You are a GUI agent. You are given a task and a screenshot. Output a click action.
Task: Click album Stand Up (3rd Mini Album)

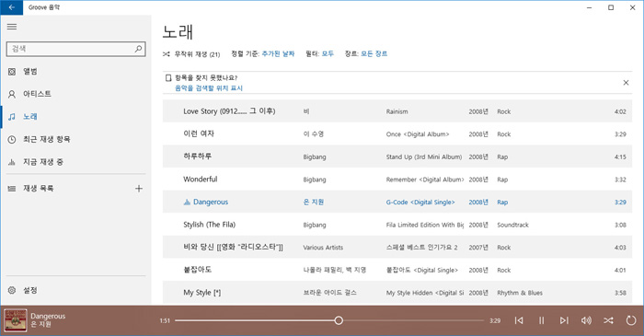424,156
